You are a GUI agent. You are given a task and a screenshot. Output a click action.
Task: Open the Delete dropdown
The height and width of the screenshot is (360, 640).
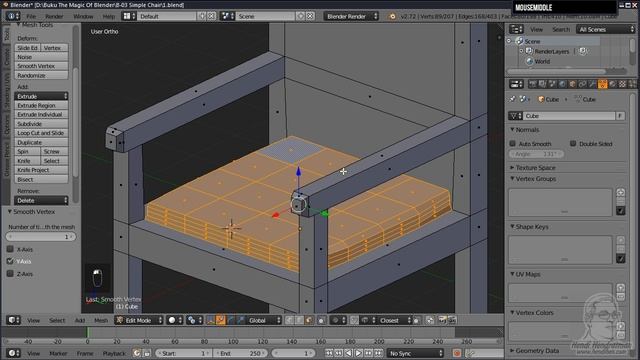point(41,200)
